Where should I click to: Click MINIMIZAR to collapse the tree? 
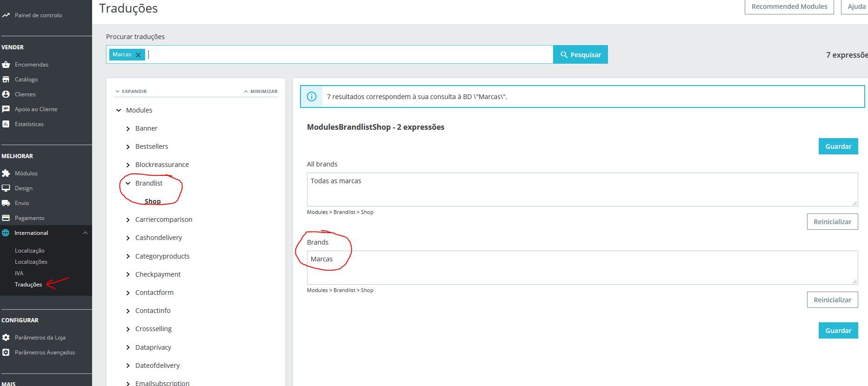[x=260, y=92]
